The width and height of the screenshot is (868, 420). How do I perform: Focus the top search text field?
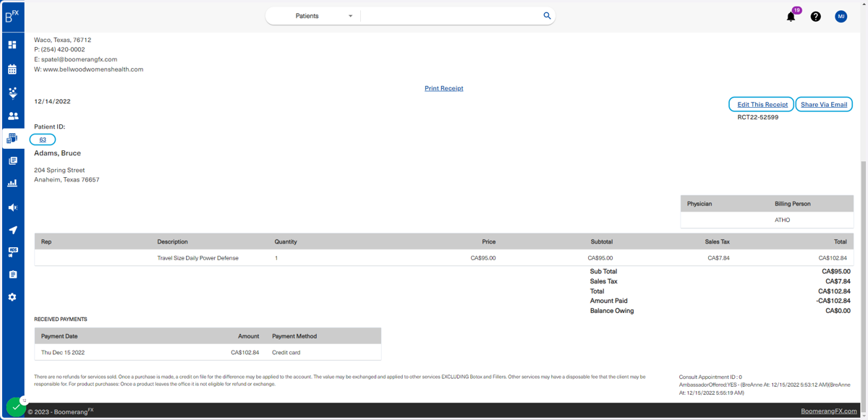pyautogui.click(x=450, y=16)
